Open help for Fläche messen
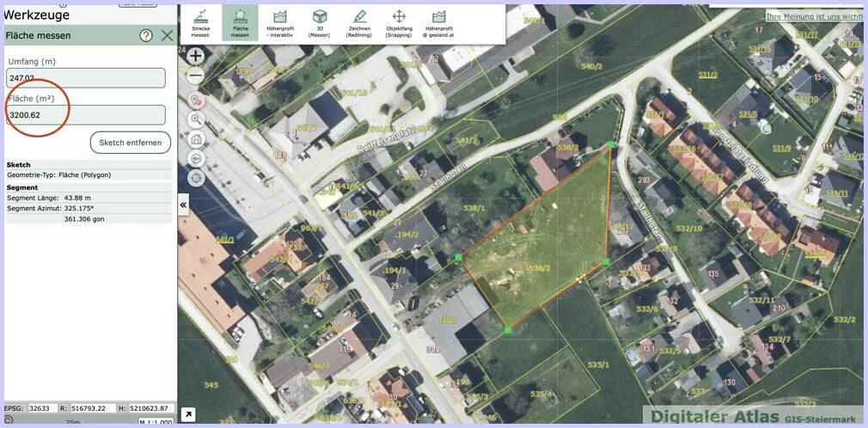Image resolution: width=868 pixels, height=428 pixels. tap(146, 35)
